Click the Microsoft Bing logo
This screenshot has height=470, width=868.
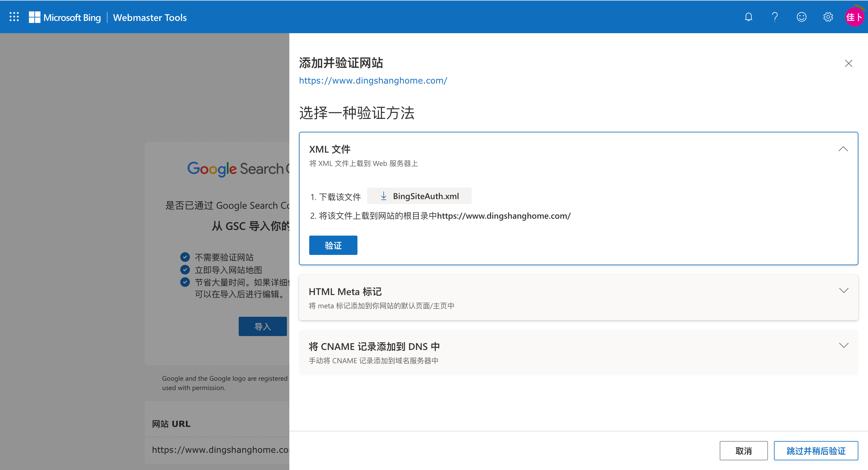coord(65,17)
